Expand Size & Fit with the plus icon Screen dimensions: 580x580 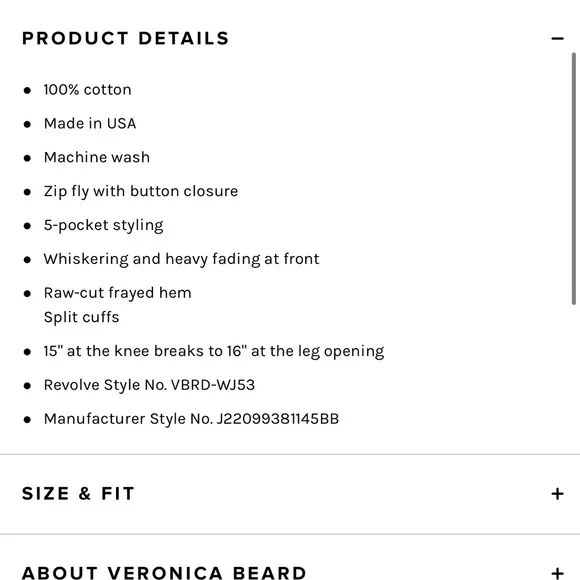pyautogui.click(x=557, y=494)
